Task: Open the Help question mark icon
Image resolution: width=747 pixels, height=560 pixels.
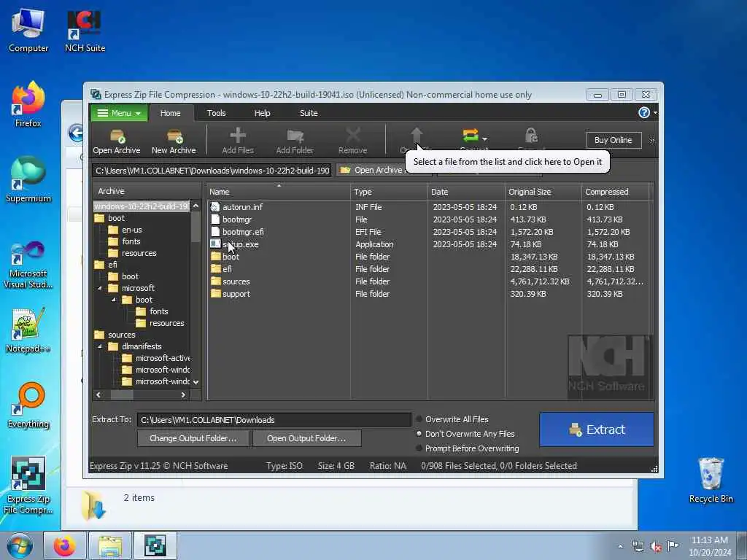Action: click(x=643, y=112)
